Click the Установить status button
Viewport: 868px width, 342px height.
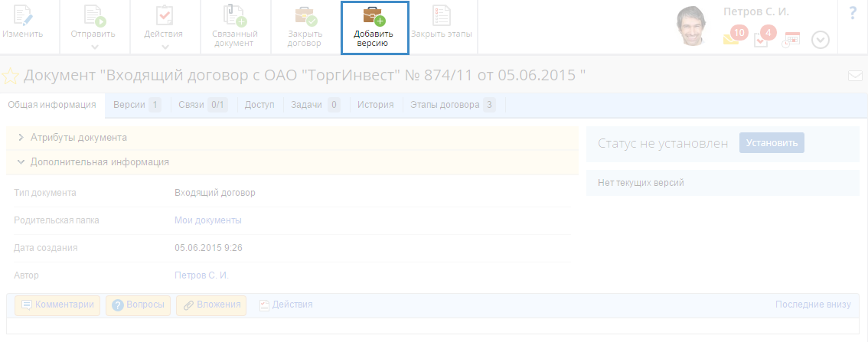772,143
